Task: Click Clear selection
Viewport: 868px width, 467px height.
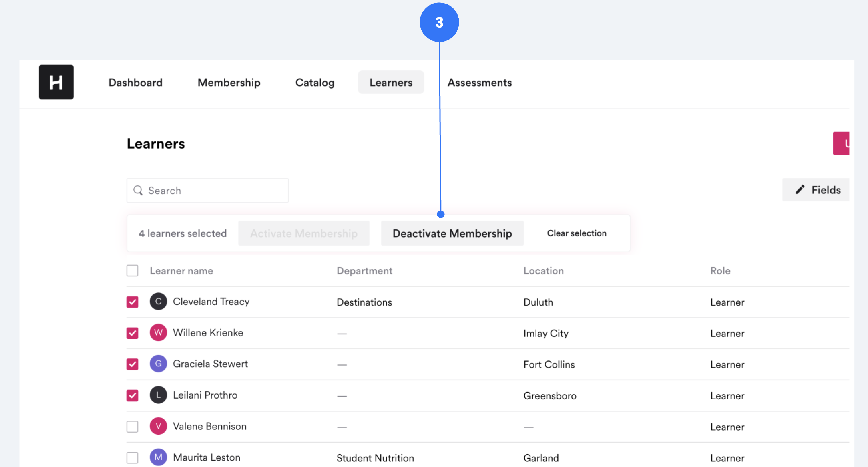Action: pyautogui.click(x=577, y=233)
